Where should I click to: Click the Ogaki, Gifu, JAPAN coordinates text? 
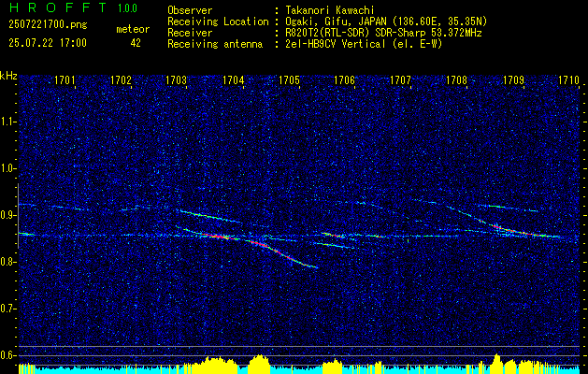pos(387,22)
